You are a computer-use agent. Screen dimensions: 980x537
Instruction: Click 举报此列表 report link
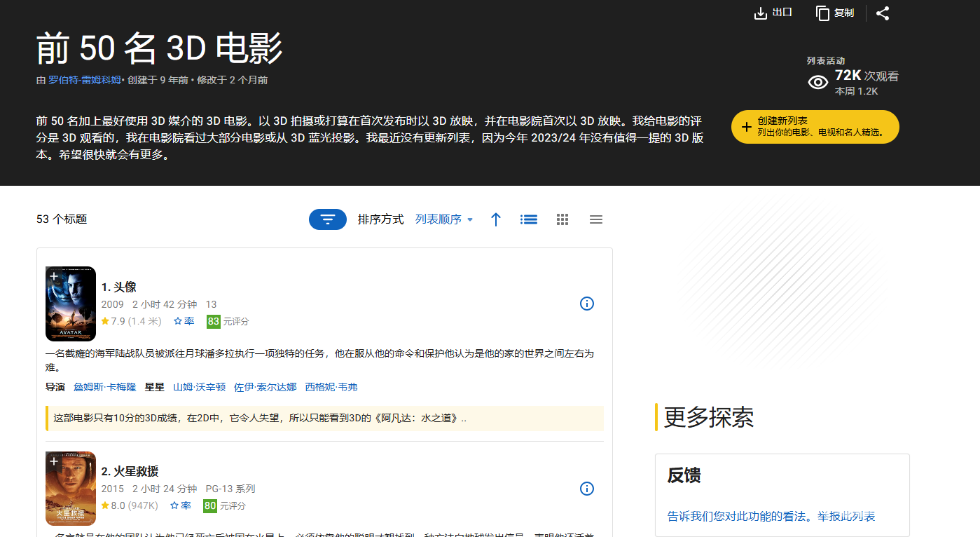(x=846, y=517)
